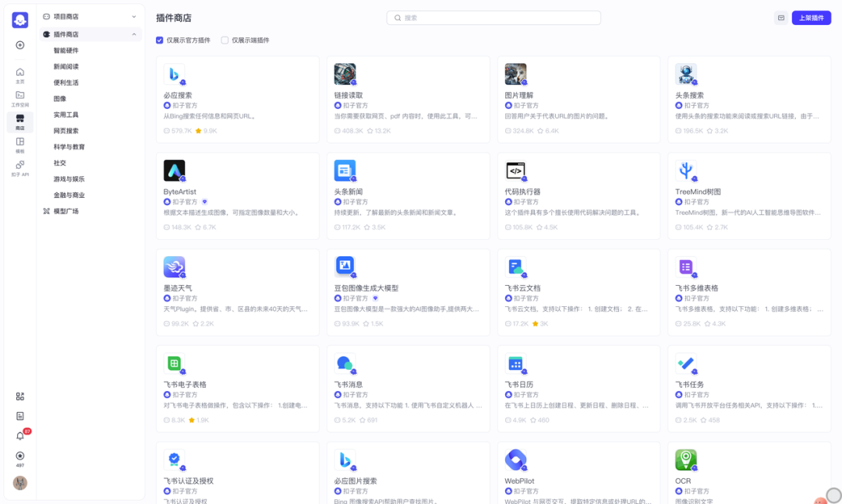Select 社交 category

[59, 163]
